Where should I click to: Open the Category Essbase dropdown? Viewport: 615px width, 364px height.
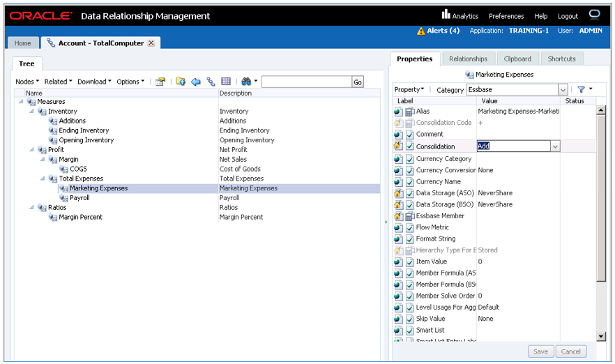563,90
